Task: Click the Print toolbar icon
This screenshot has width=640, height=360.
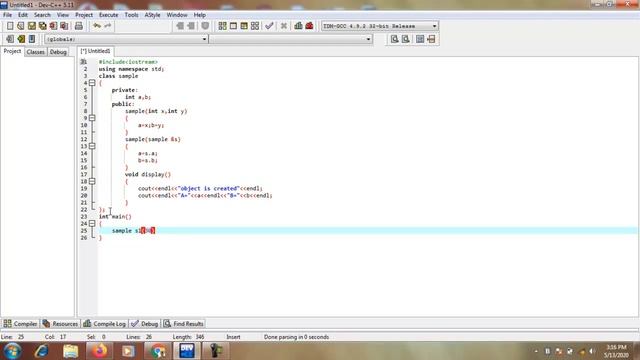Action: 79,26
